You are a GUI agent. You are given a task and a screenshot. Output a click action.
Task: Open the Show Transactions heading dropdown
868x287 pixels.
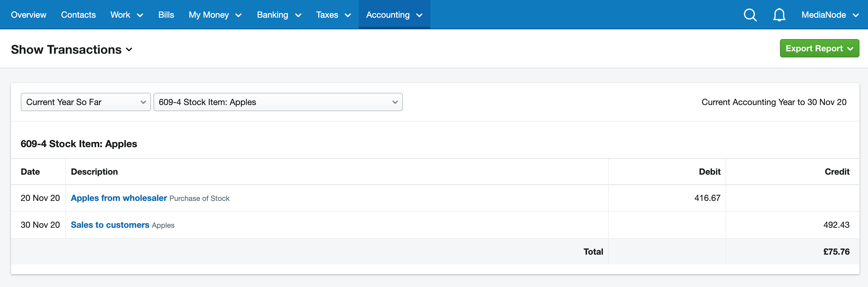click(72, 49)
